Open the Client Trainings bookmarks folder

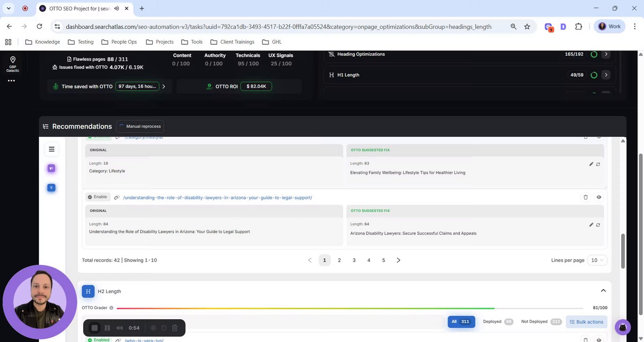click(x=232, y=42)
